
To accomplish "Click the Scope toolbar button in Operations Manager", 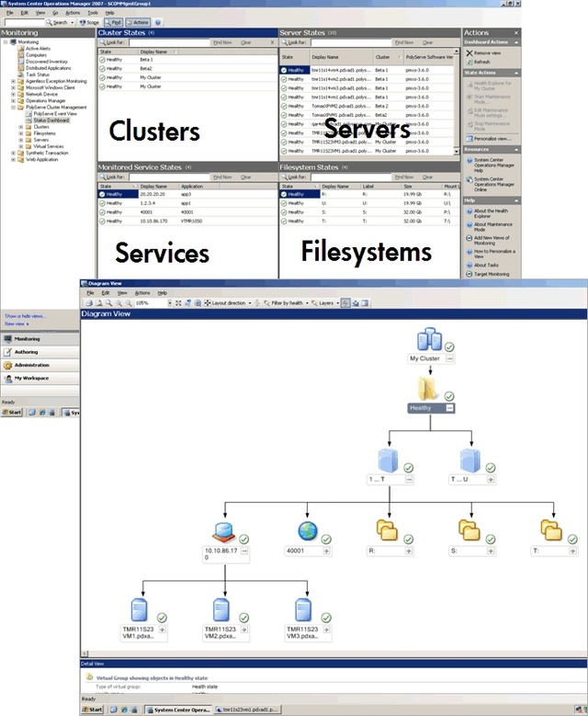I will (x=89, y=22).
